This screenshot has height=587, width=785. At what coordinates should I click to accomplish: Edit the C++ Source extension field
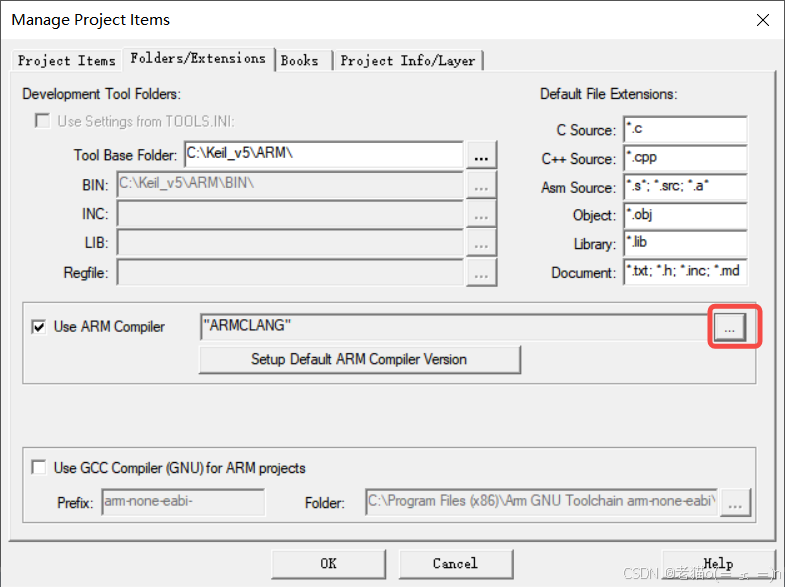coord(685,158)
